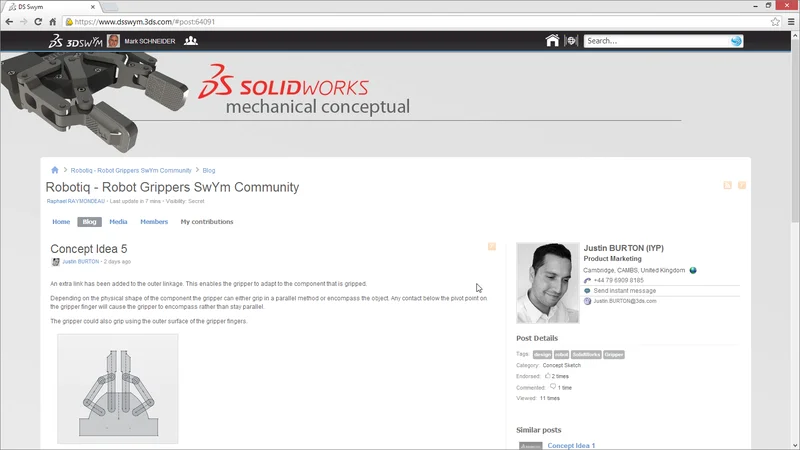Click the browser forward arrow
Viewport: 800px width, 450px height.
coord(23,21)
